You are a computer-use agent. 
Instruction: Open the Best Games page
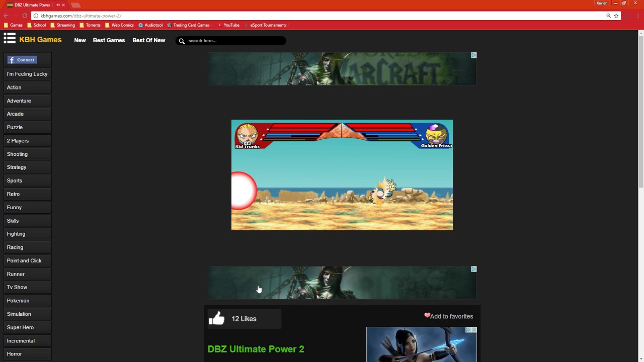click(x=109, y=40)
